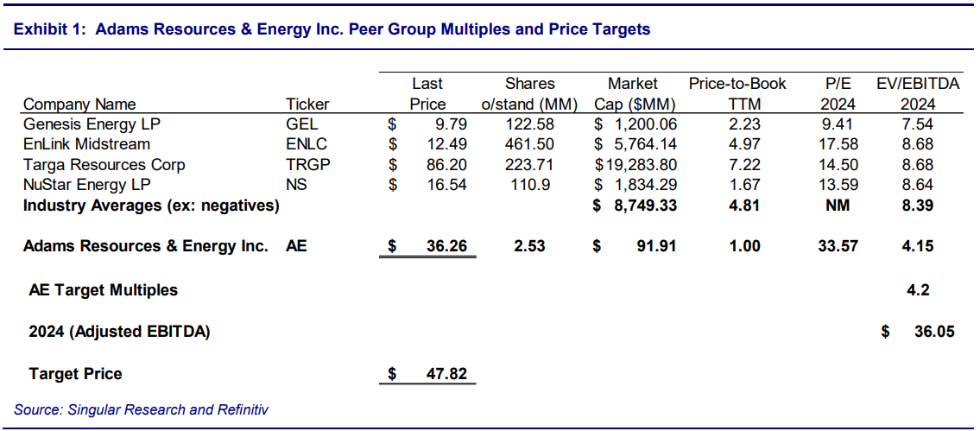Click Adams Resources & Energy Inc. name
Image resolution: width=980 pixels, height=431 pixels.
click(x=145, y=246)
